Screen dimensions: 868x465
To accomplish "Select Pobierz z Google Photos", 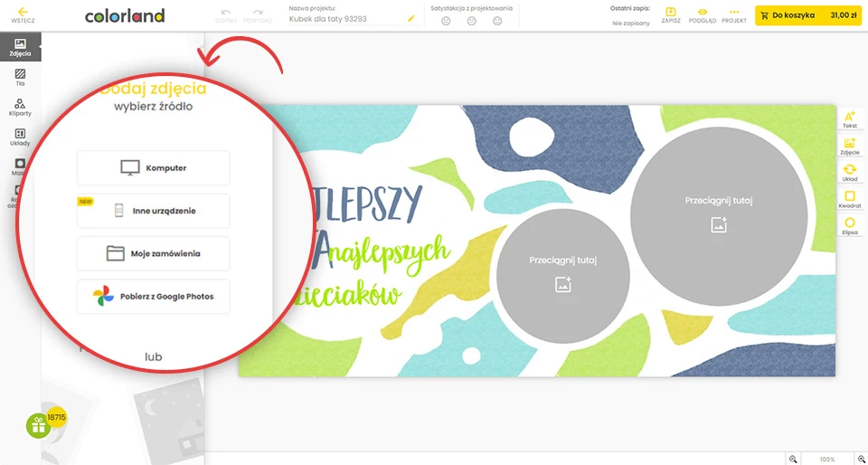I will [153, 296].
